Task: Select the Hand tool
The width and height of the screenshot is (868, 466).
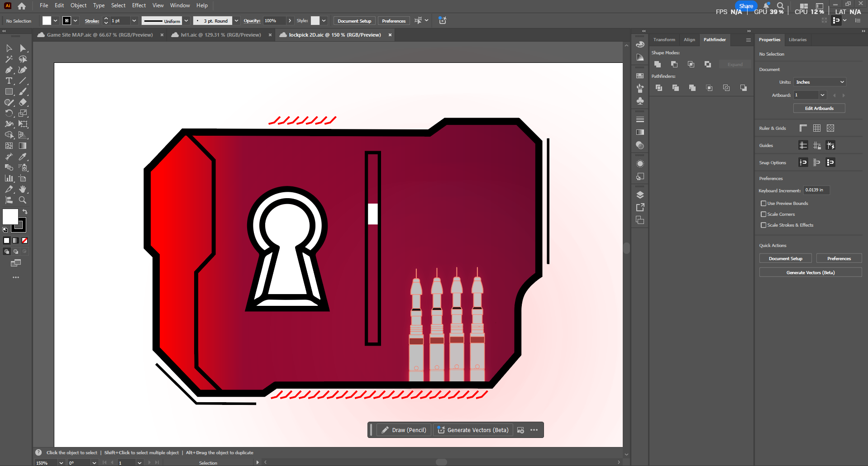Action: (22, 189)
